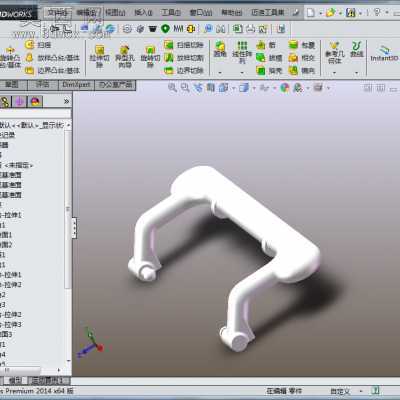
Task: Select the 边界凸台/基体 boundary boss tool
Action: [x=53, y=71]
